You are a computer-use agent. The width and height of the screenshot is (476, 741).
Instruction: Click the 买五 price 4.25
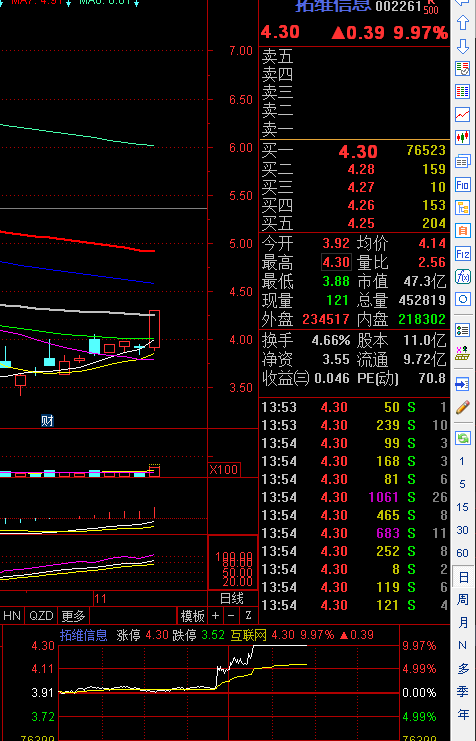point(361,223)
